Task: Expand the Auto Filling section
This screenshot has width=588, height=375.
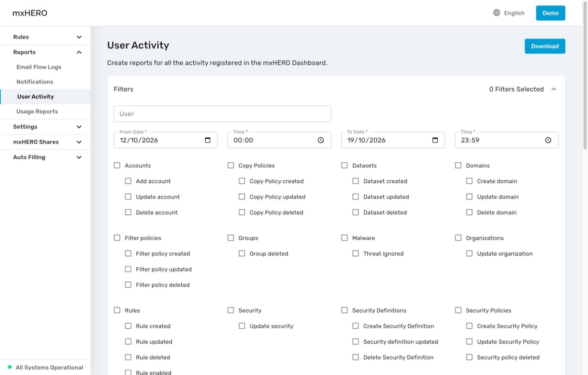Action: coord(45,157)
